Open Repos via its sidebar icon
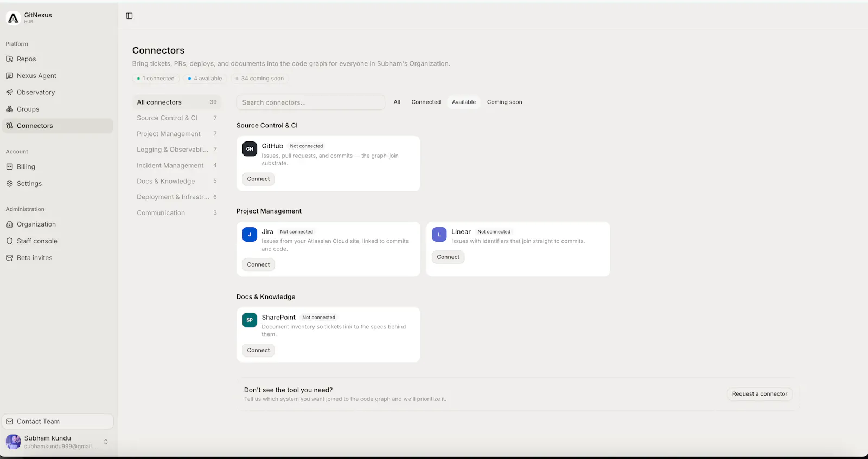The width and height of the screenshot is (868, 459). click(x=9, y=59)
